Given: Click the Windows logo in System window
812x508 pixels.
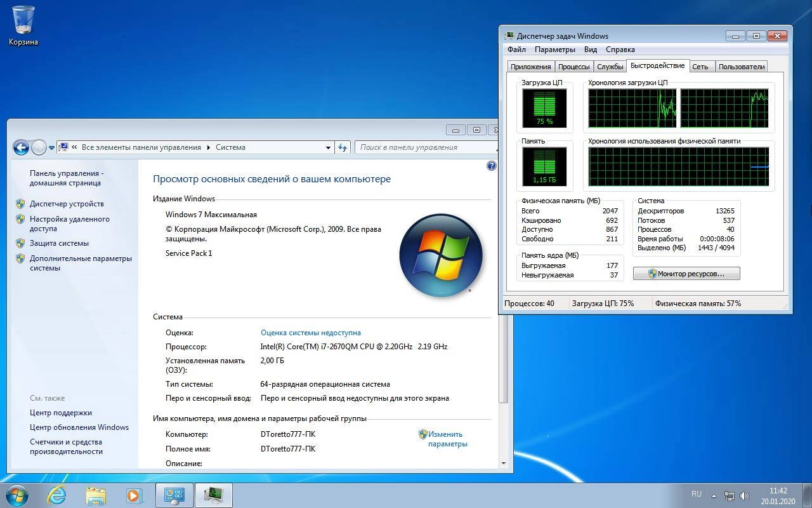Looking at the screenshot, I should coord(441,255).
